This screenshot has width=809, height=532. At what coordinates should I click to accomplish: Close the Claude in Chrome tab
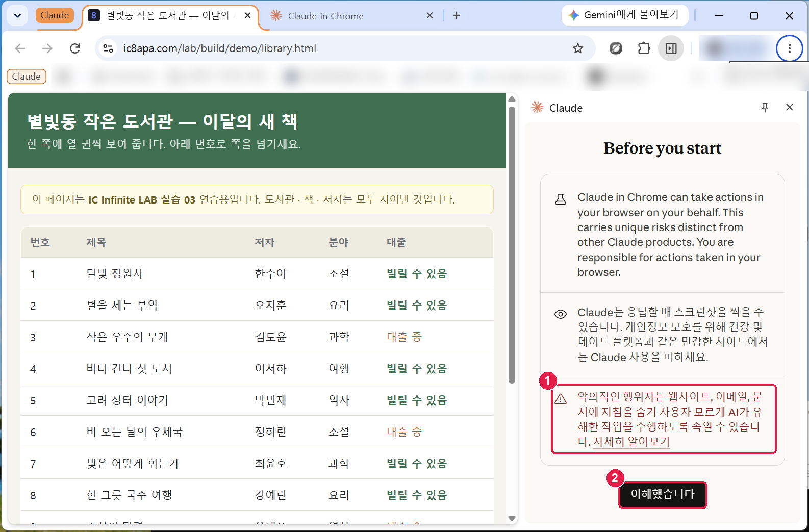[429, 15]
